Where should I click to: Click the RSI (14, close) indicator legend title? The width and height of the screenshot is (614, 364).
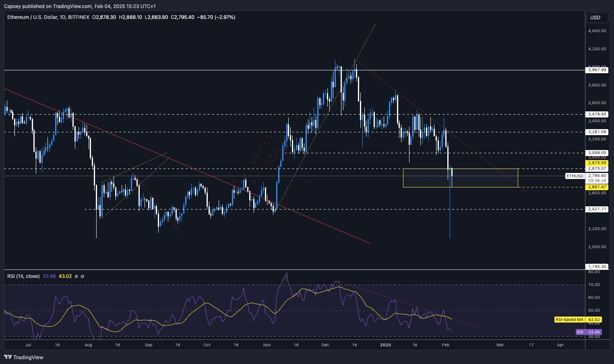tap(23, 276)
